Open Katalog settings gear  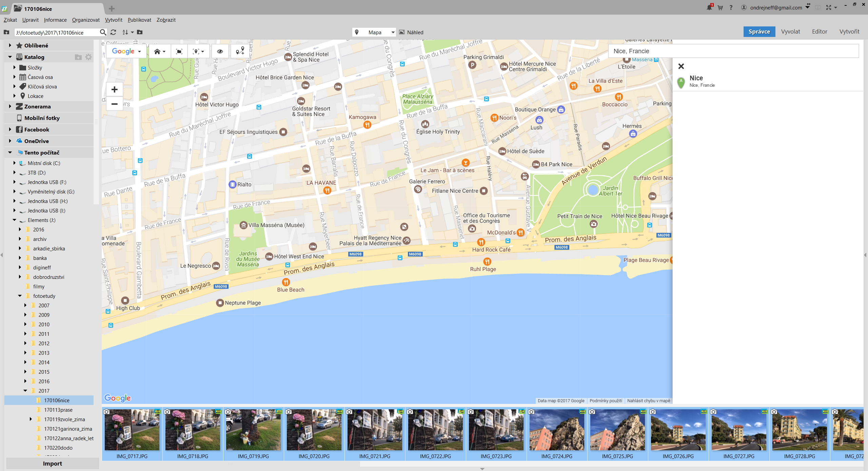click(88, 57)
